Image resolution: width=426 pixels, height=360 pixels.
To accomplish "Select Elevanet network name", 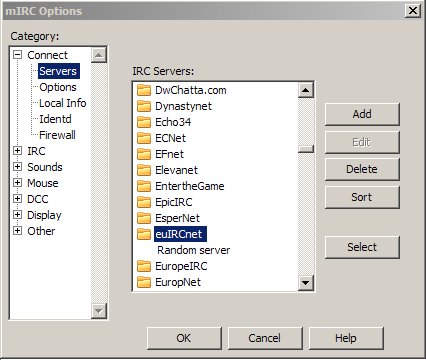I will [x=176, y=170].
